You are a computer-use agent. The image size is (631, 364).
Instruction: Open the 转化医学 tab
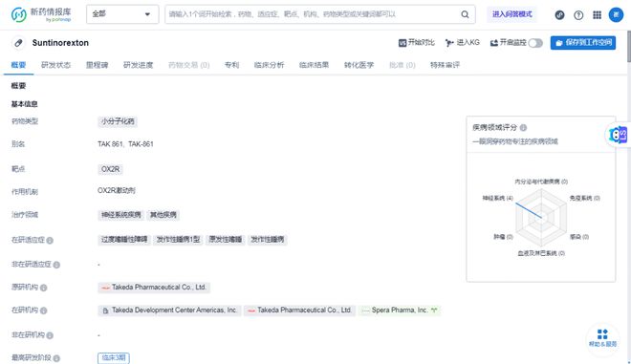[359, 65]
